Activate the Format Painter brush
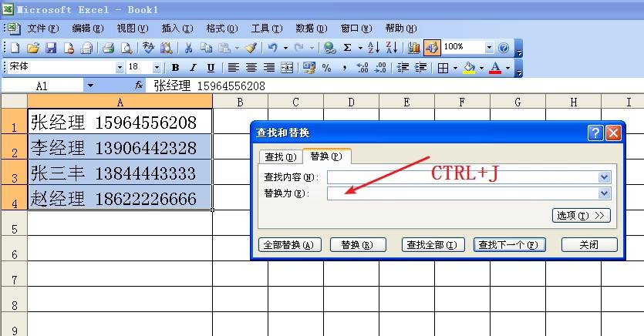Screen dimensions: 644x336 click(x=251, y=48)
